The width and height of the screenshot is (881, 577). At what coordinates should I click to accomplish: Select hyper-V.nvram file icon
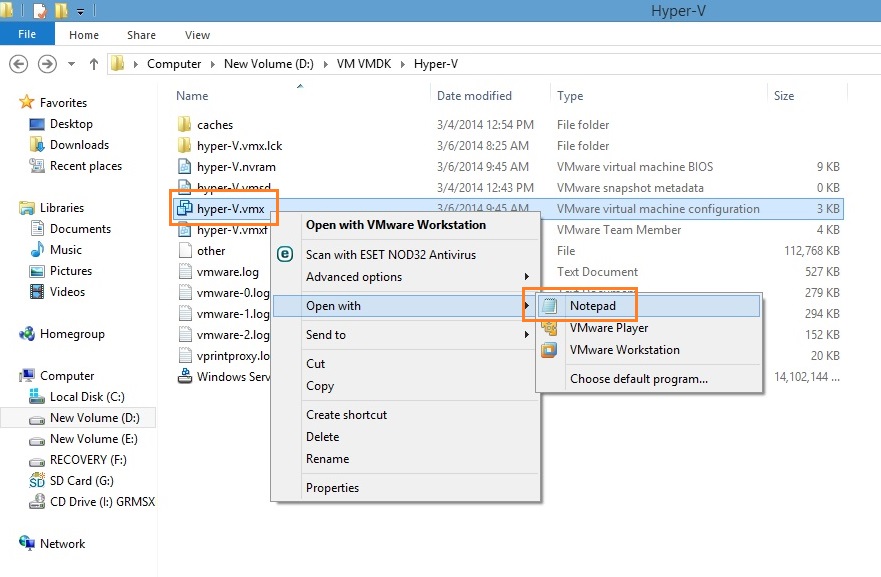(184, 167)
